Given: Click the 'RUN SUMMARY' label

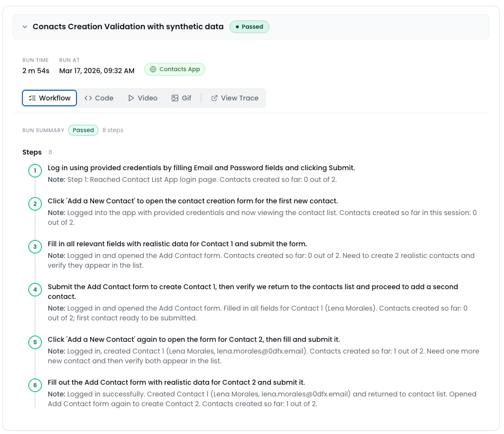Looking at the screenshot, I should [x=43, y=130].
